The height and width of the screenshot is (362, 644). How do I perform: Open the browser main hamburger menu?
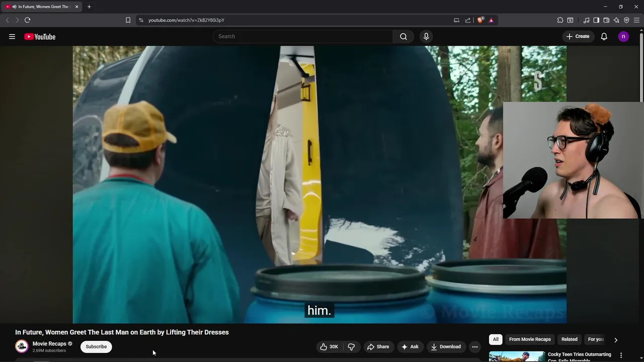pyautogui.click(x=636, y=20)
